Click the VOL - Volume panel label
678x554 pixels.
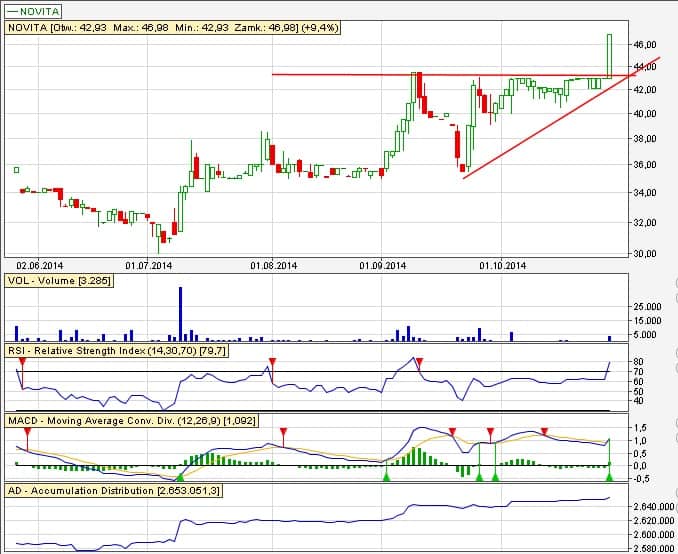(x=58, y=282)
